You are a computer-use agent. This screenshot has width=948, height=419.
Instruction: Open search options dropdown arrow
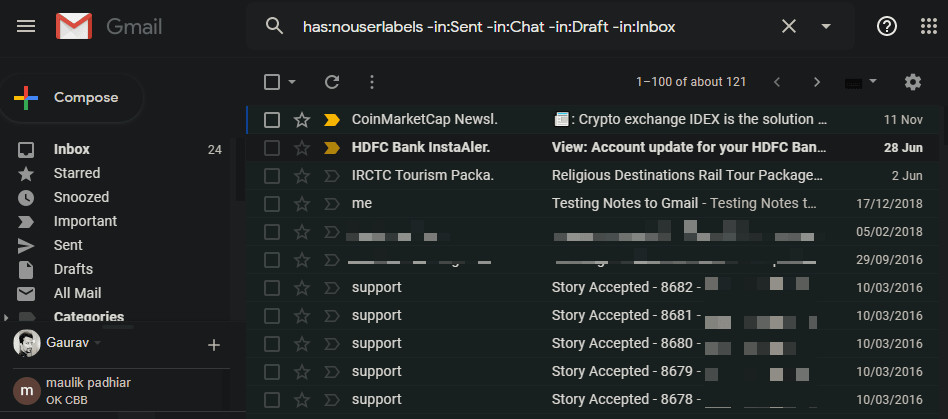pyautogui.click(x=826, y=26)
